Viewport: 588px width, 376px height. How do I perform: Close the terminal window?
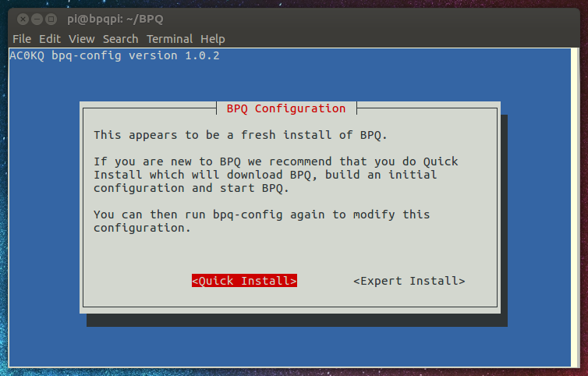point(23,19)
